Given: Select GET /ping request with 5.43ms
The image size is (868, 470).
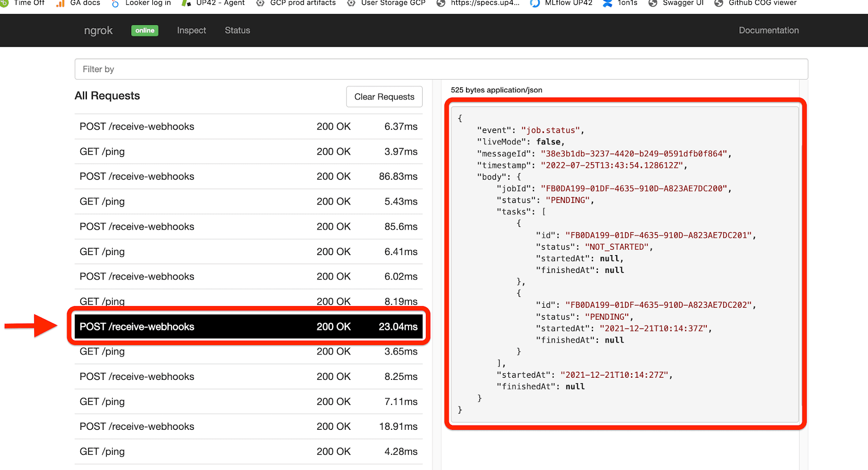Looking at the screenshot, I should point(248,201).
